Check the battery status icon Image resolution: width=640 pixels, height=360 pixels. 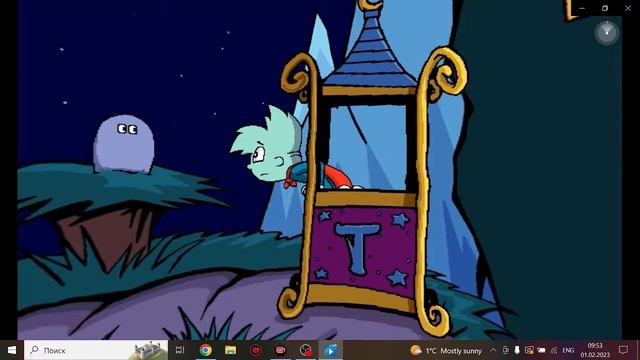point(541,350)
